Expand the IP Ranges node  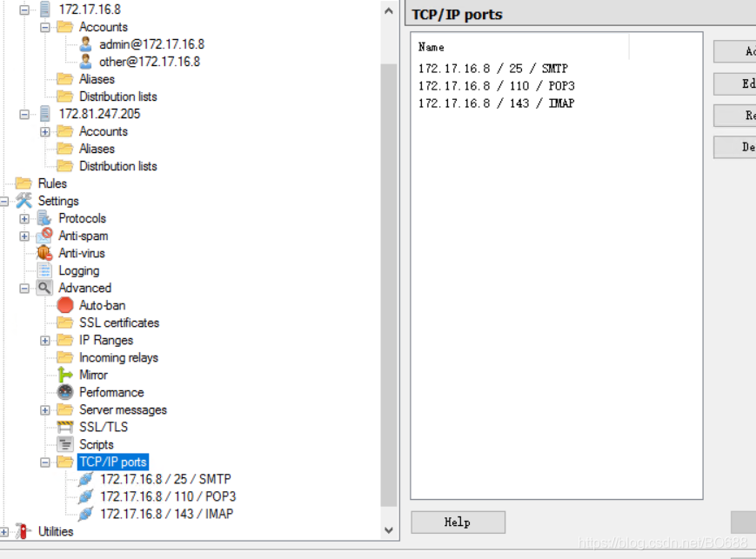coord(44,340)
